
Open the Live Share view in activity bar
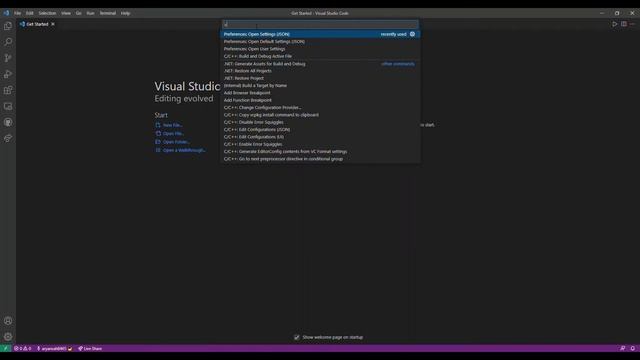click(8, 138)
